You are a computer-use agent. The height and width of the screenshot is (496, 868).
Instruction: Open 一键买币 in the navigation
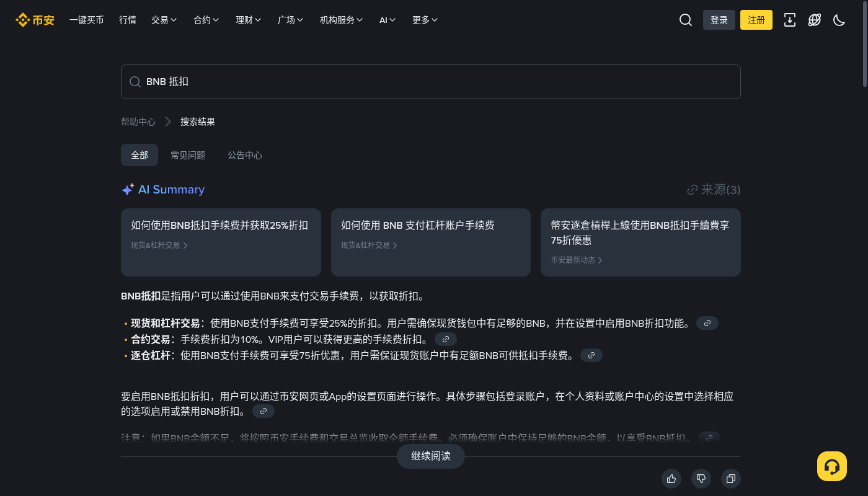pos(87,20)
